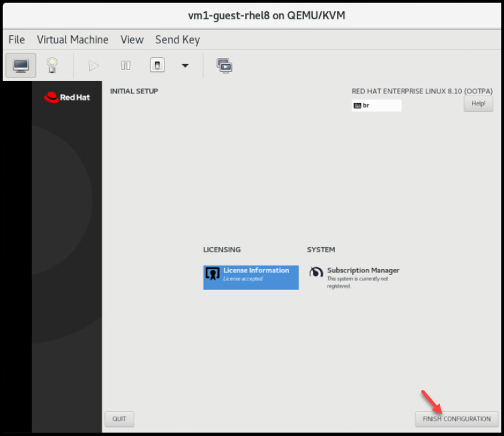Select the 'br' keyboard layout indicator

pos(376,105)
